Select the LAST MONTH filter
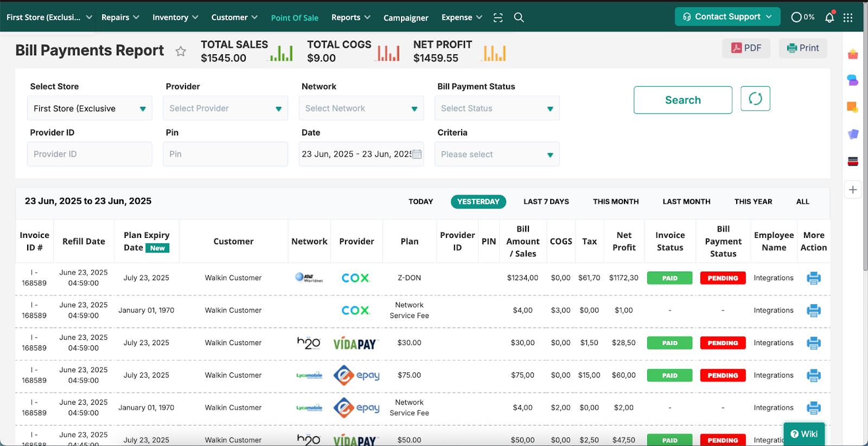The image size is (868, 446). pyautogui.click(x=686, y=202)
